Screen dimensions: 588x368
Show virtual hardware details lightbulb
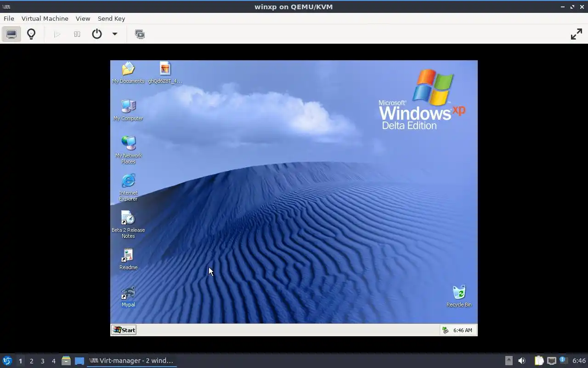[x=31, y=34]
